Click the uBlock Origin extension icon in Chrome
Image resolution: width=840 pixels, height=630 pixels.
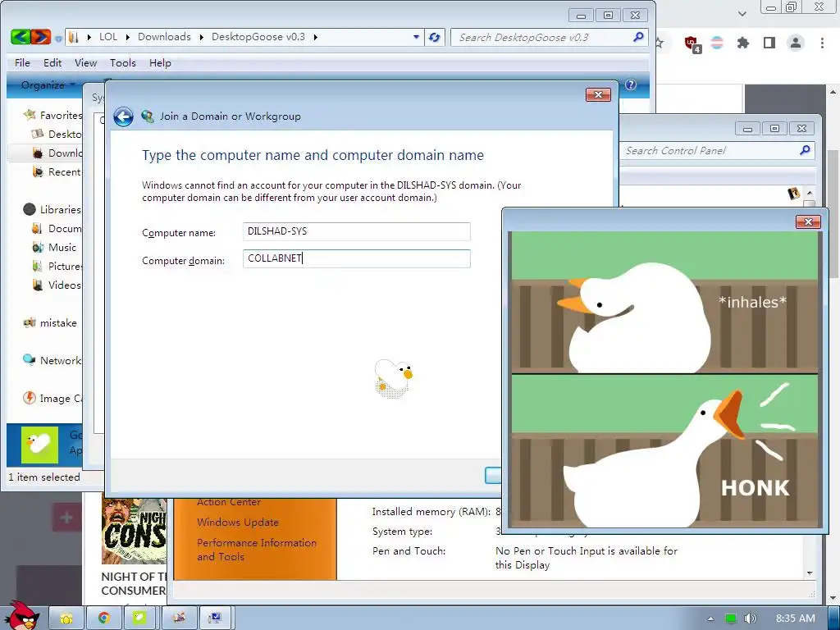pyautogui.click(x=692, y=43)
